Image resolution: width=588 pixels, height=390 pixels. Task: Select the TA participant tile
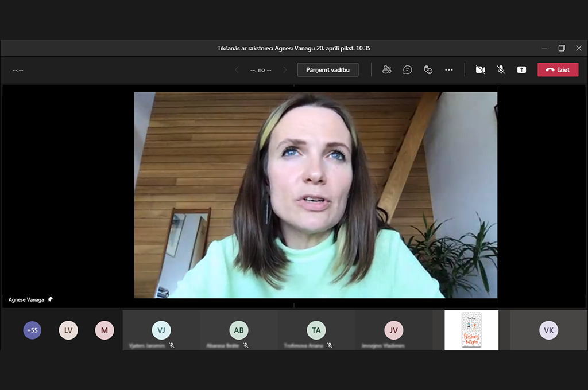click(316, 330)
